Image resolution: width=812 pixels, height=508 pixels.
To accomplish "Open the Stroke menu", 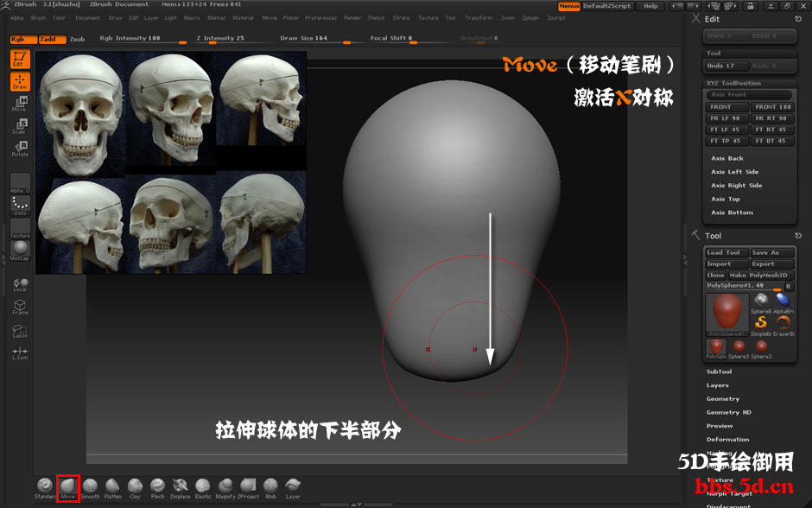I will coord(401,18).
